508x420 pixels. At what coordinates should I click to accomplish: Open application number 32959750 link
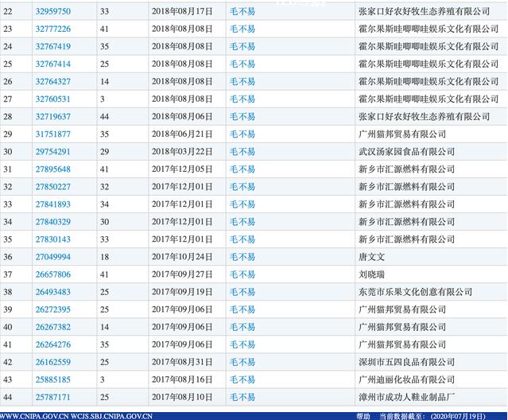[x=53, y=12]
